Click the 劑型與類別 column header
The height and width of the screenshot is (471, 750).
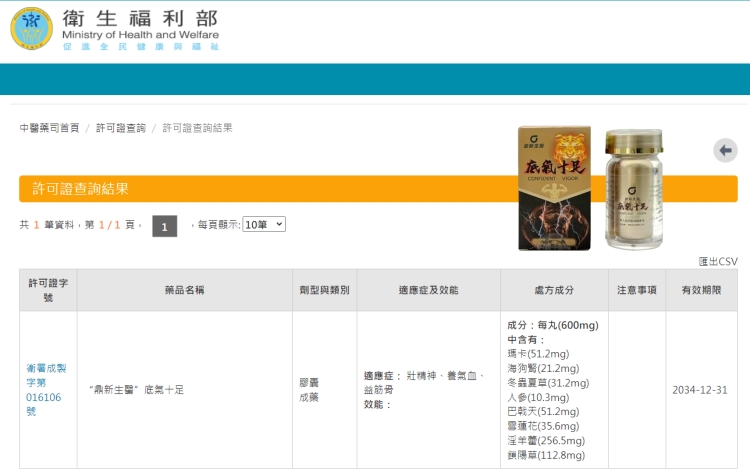pos(324,290)
